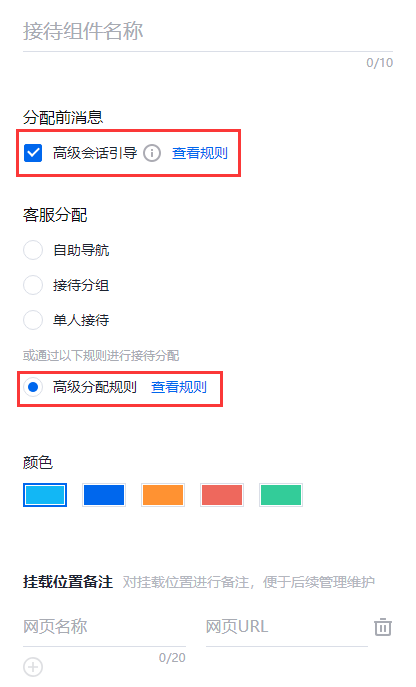Delete the webpage row with trash icon
Viewport: 416px width, 687px height.
coord(383,627)
